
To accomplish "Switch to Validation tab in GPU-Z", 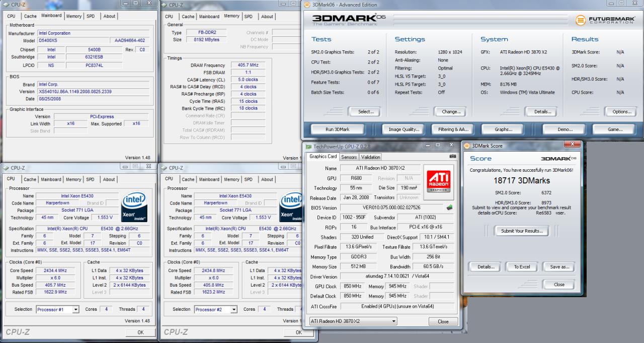I will 371,157.
